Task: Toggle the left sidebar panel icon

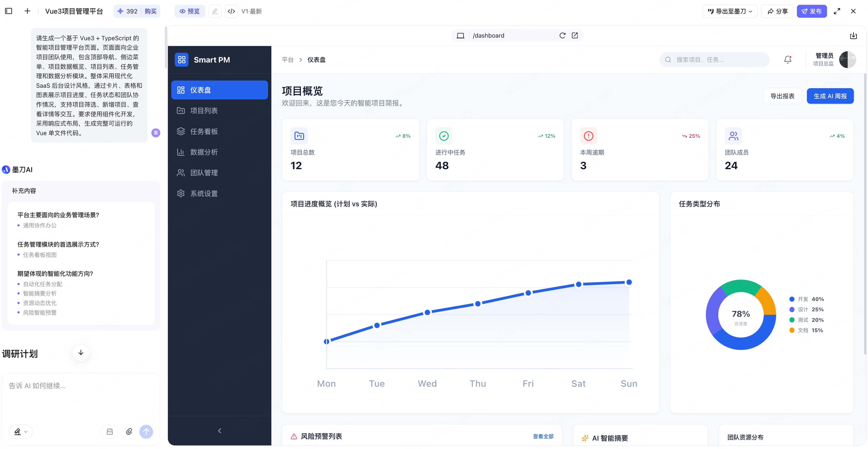Action: coord(9,11)
